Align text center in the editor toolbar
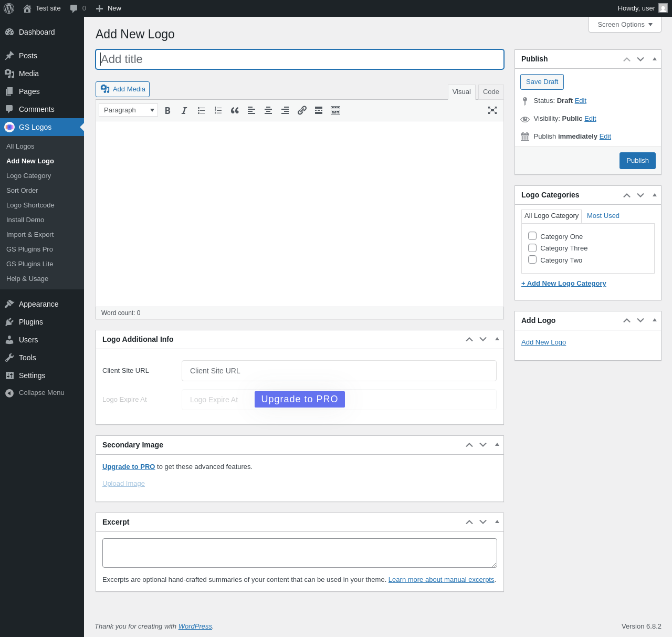 (268, 110)
